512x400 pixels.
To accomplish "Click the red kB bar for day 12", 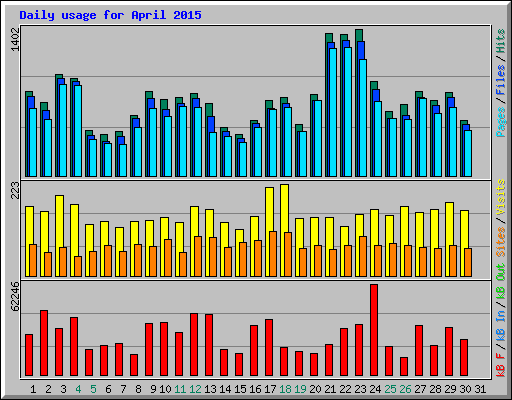I will click(194, 345).
